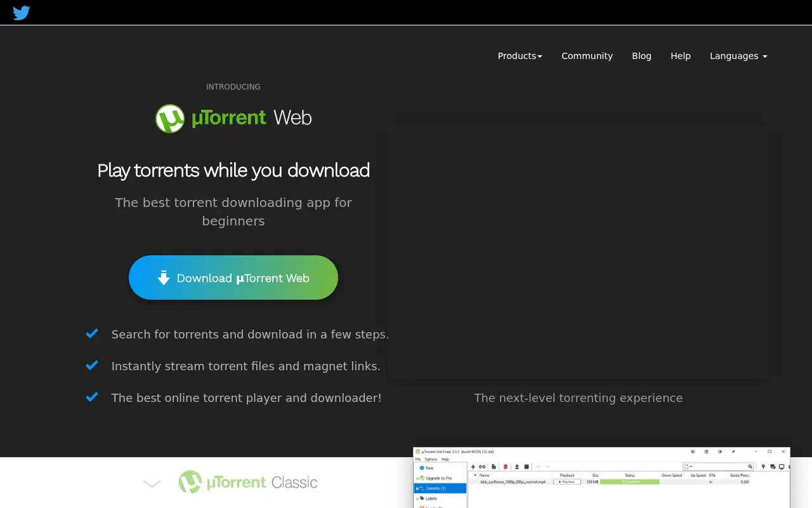Select Upgrade to Pro in the sidebar
812x508 pixels.
440,478
